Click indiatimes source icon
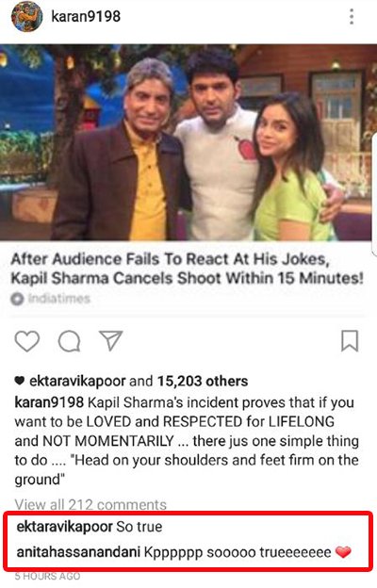Viewport: 377px width, 588px height. 17,299
